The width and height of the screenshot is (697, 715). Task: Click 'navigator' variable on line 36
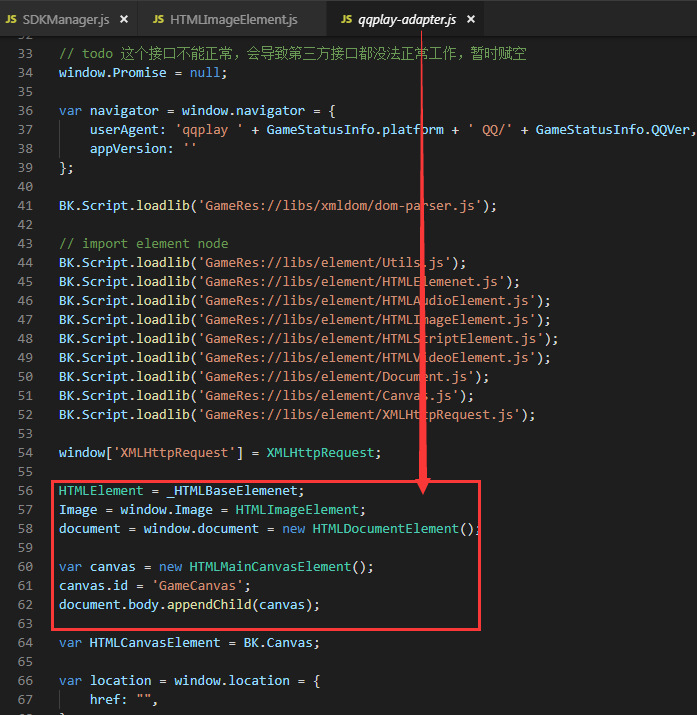(x=124, y=111)
